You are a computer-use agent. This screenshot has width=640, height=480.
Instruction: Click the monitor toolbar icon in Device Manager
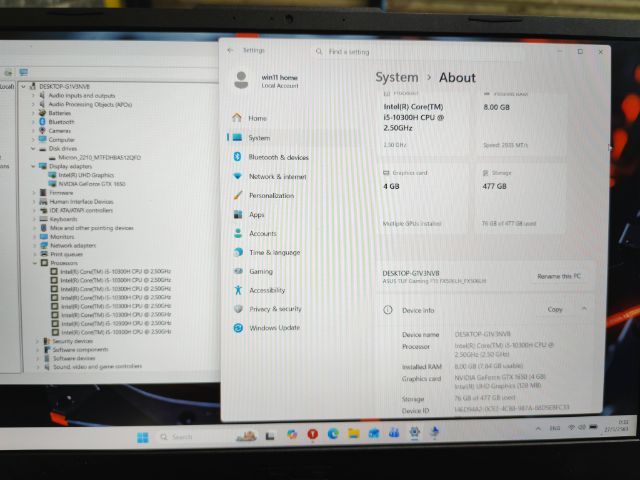[x=24, y=73]
